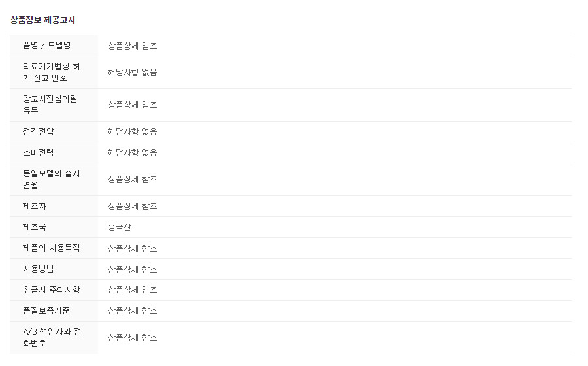This screenshot has height=366, width=588.
Task: Click 상품상세 참조 value beside 사용방법
Action: pos(133,269)
